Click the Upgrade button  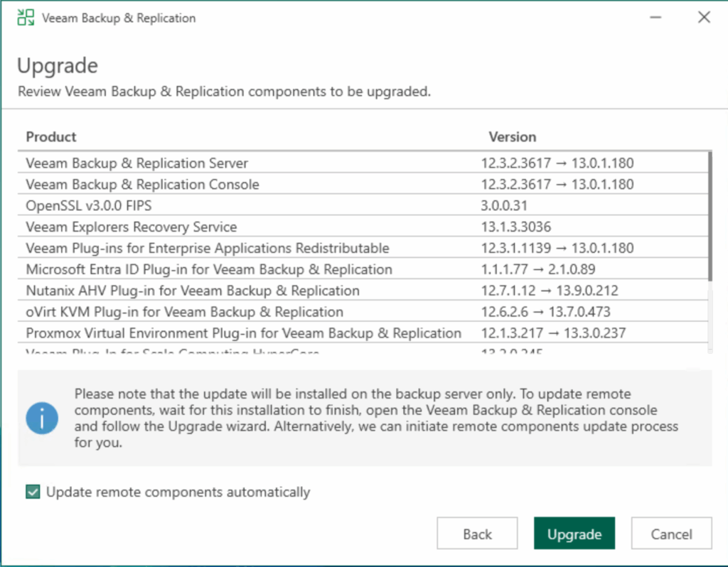pyautogui.click(x=574, y=534)
